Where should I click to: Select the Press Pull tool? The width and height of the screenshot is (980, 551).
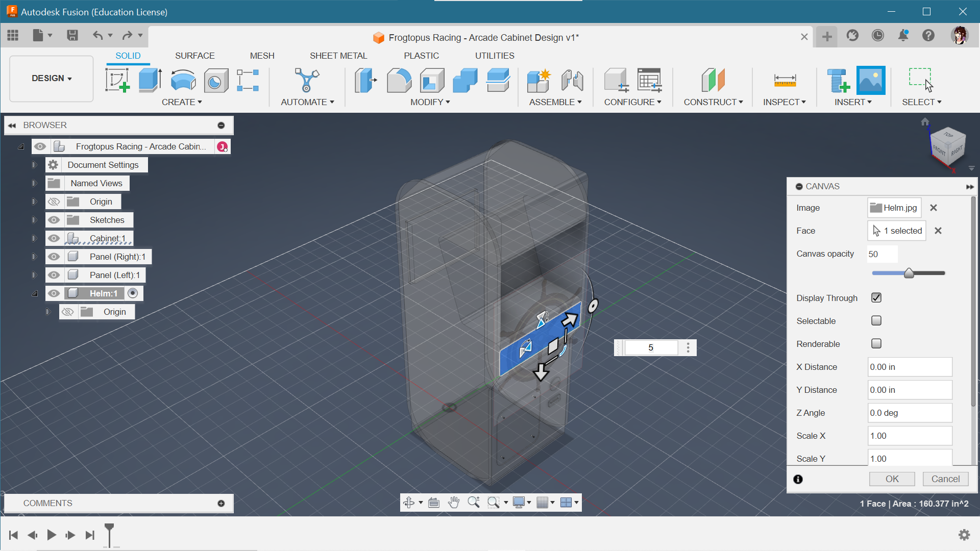(365, 81)
